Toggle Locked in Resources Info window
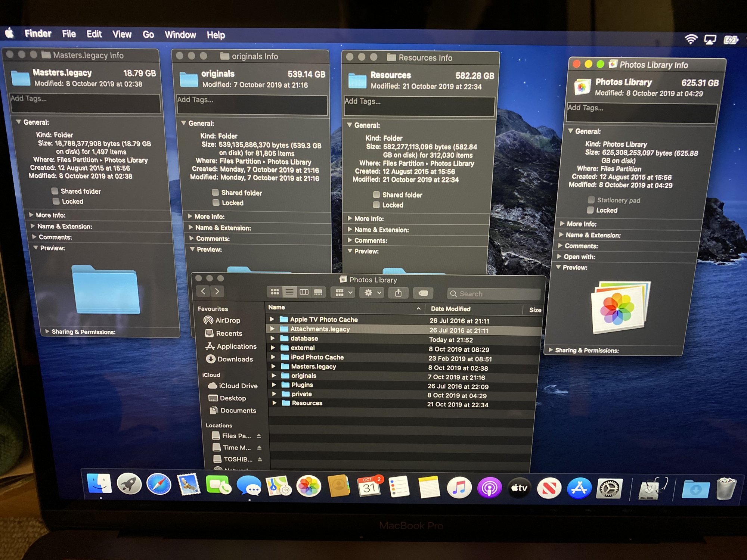Image resolution: width=747 pixels, height=560 pixels. [x=376, y=205]
